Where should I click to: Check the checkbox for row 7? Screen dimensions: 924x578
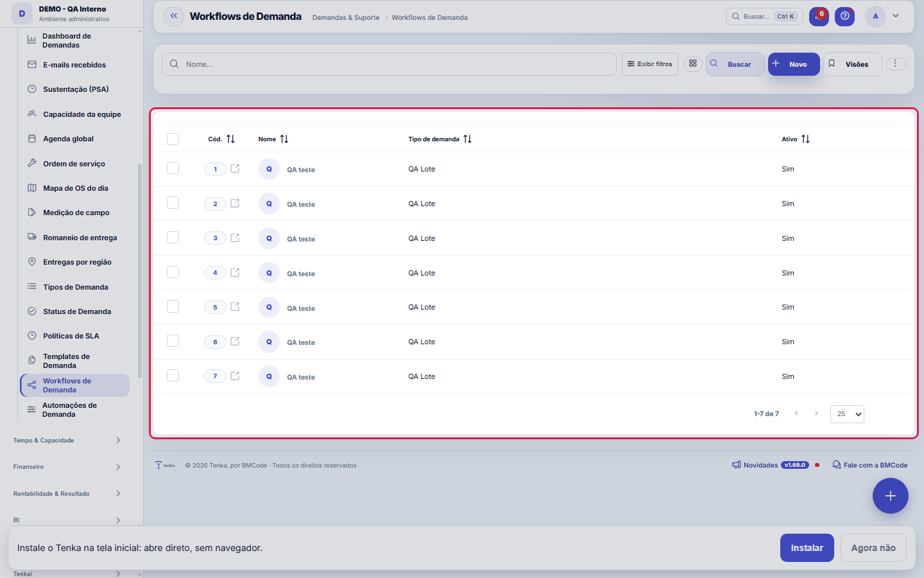tap(173, 376)
